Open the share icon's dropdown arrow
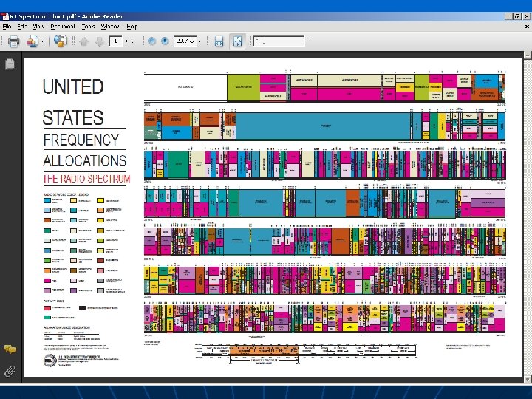Viewport: 532px width, 399px height. pos(42,41)
